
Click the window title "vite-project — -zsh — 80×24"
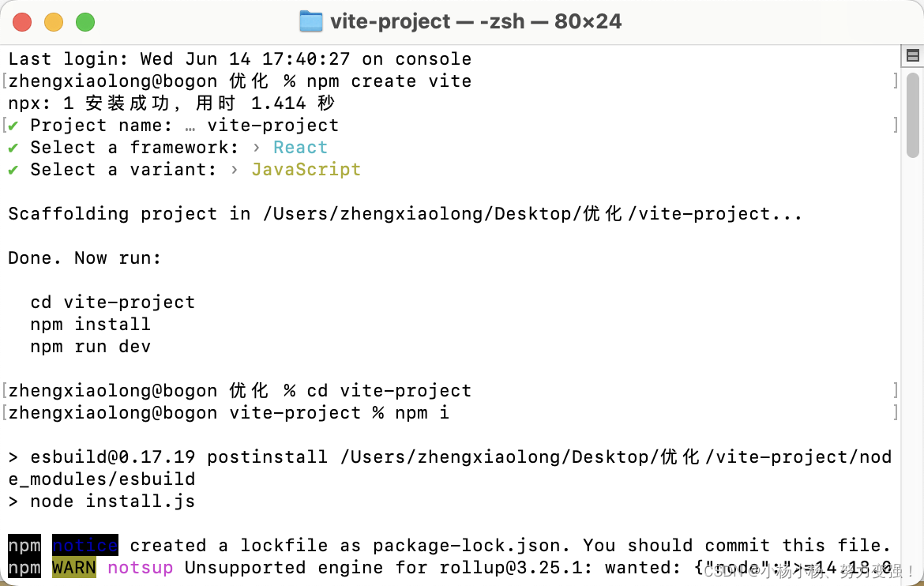coord(476,21)
